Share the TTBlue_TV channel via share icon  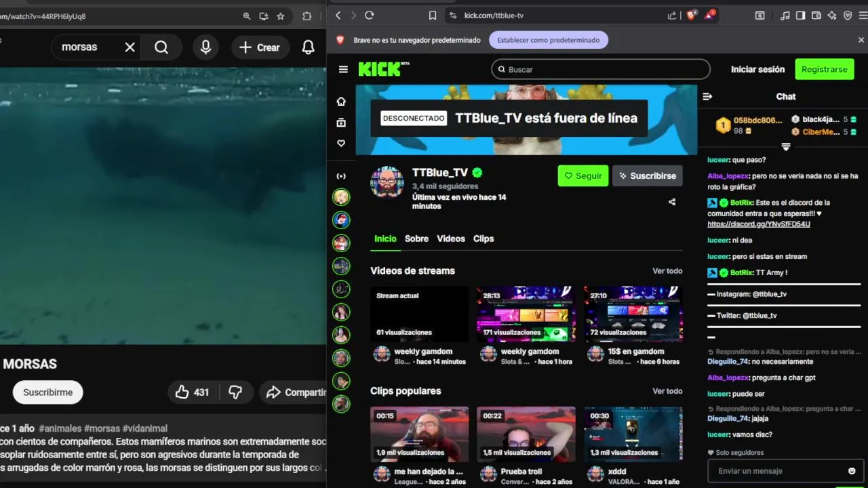(672, 202)
